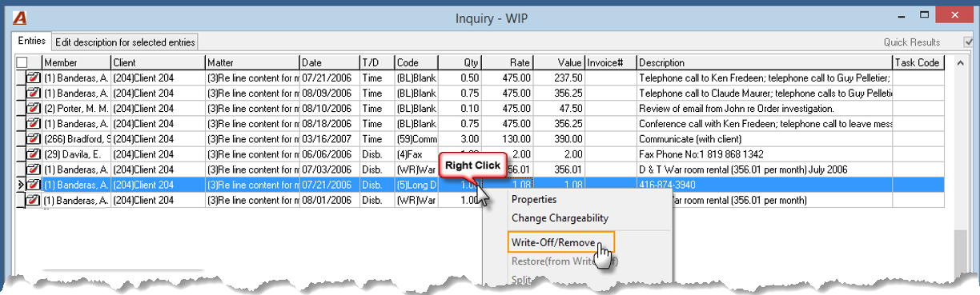Click entry icon for 07/03/2006 Disb. row
Image resolution: width=980 pixels, height=295 pixels.
[34, 169]
